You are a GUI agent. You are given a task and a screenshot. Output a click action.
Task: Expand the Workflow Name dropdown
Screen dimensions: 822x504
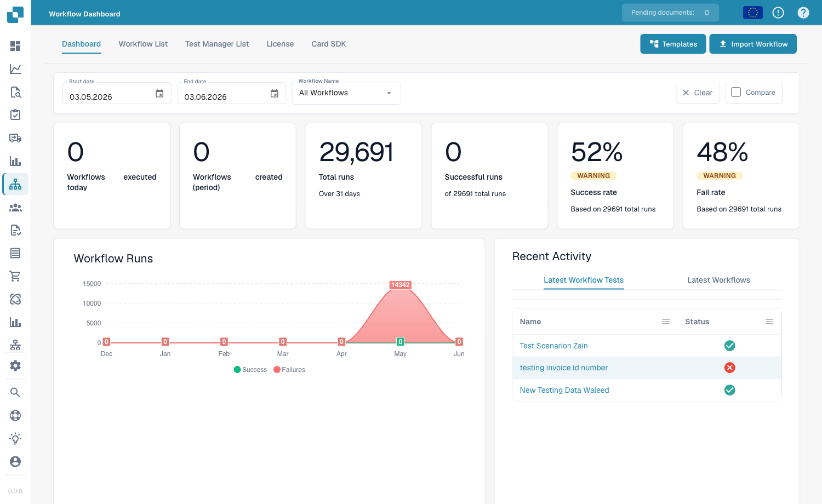click(346, 93)
